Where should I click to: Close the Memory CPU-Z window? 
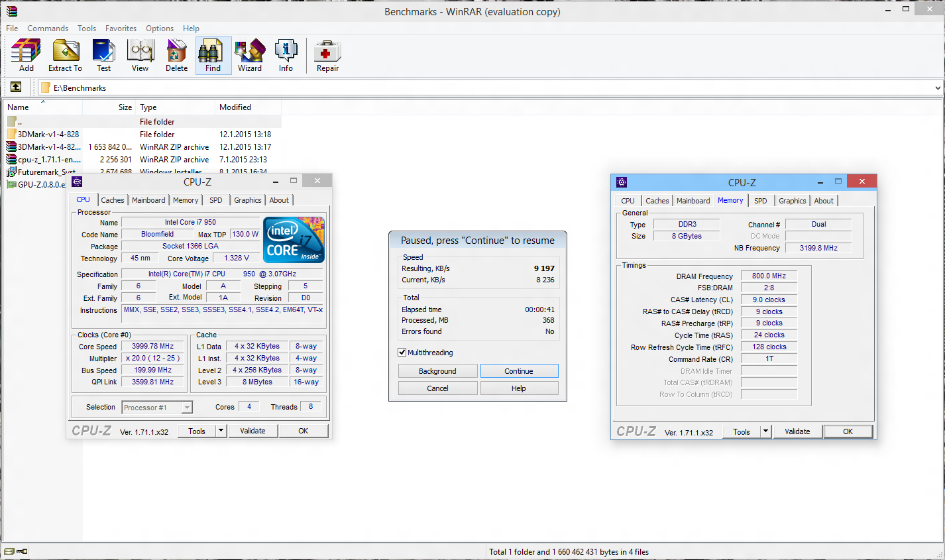coord(862,181)
